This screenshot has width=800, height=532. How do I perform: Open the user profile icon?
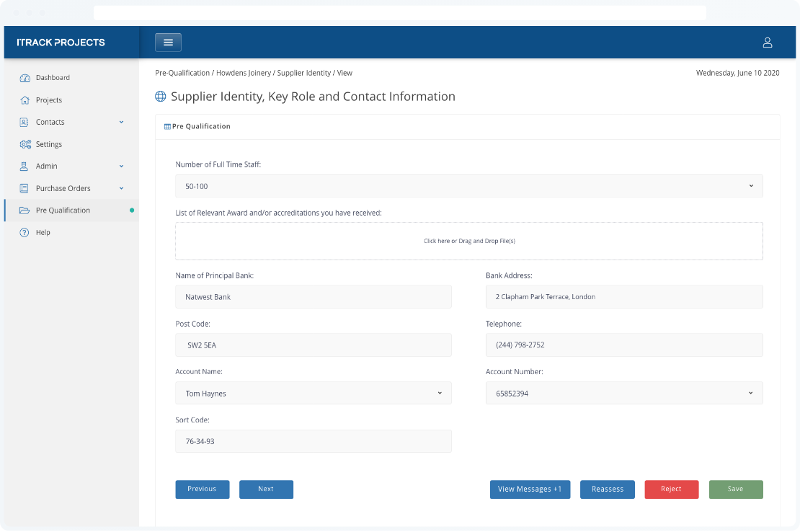[x=768, y=43]
